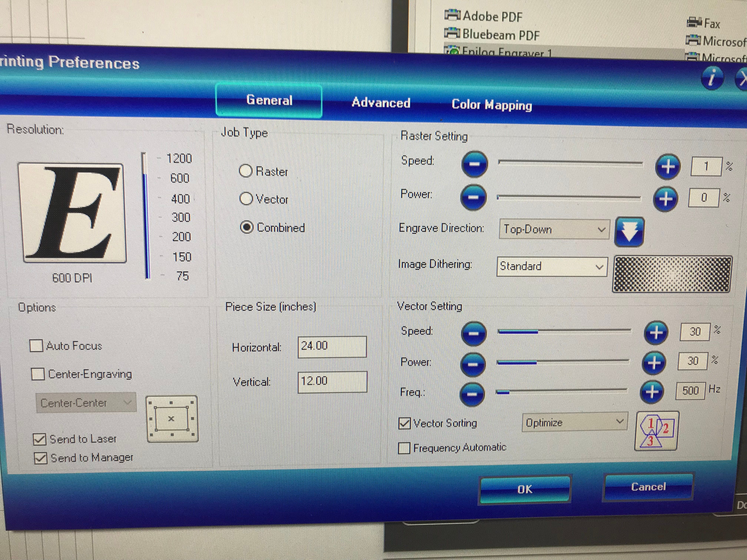Select 1200 resolution value

[179, 158]
